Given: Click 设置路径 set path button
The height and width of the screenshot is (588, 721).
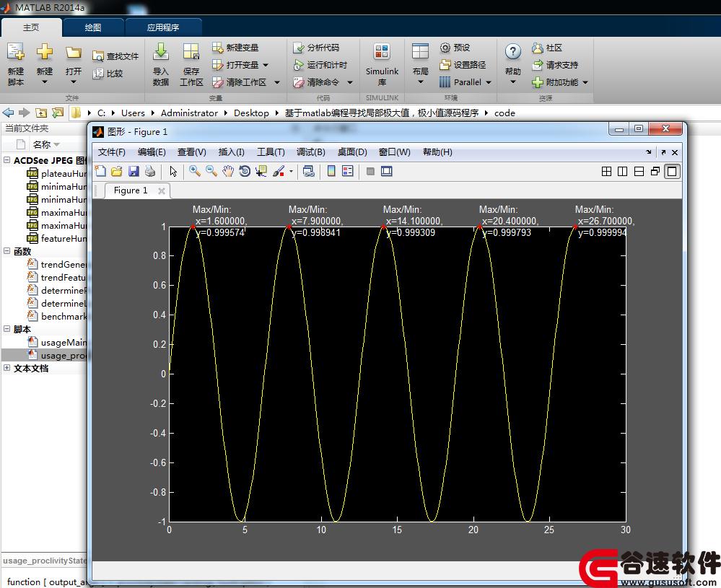Looking at the screenshot, I should 463,65.
